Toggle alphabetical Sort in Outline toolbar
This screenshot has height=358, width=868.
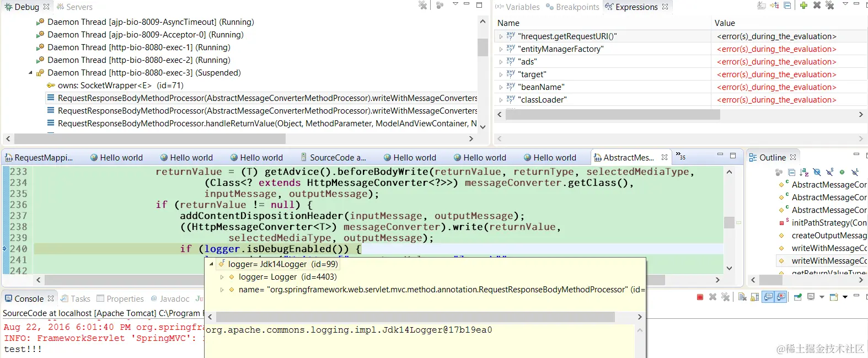point(804,172)
